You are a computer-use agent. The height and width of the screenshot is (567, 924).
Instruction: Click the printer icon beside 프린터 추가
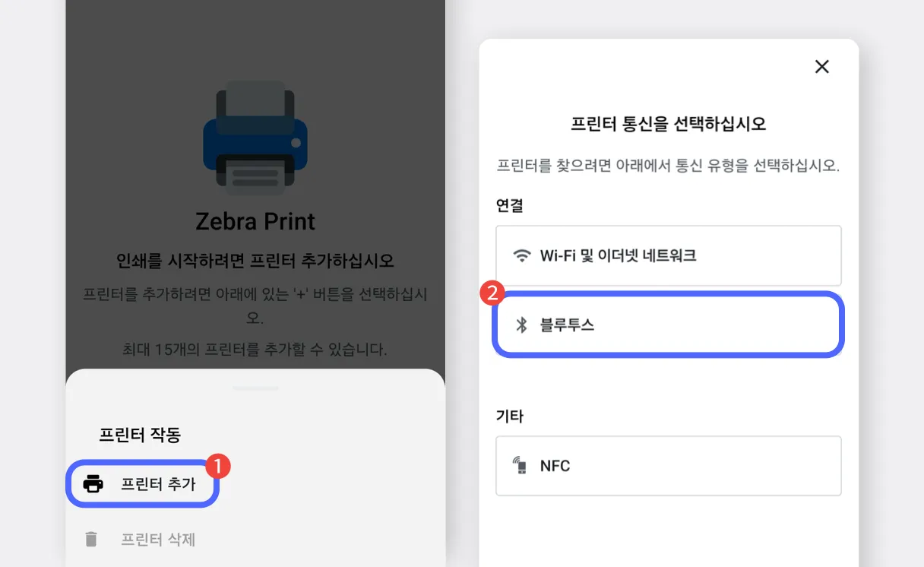tap(94, 483)
